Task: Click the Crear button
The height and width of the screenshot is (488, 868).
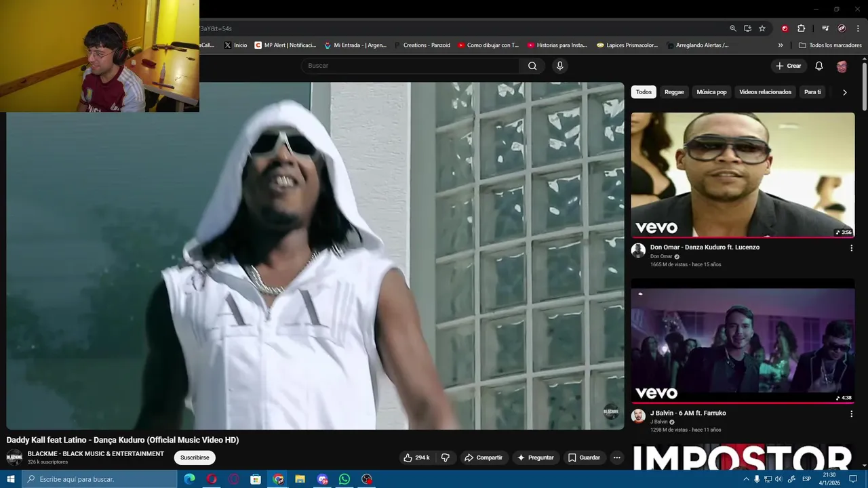Action: coord(789,66)
